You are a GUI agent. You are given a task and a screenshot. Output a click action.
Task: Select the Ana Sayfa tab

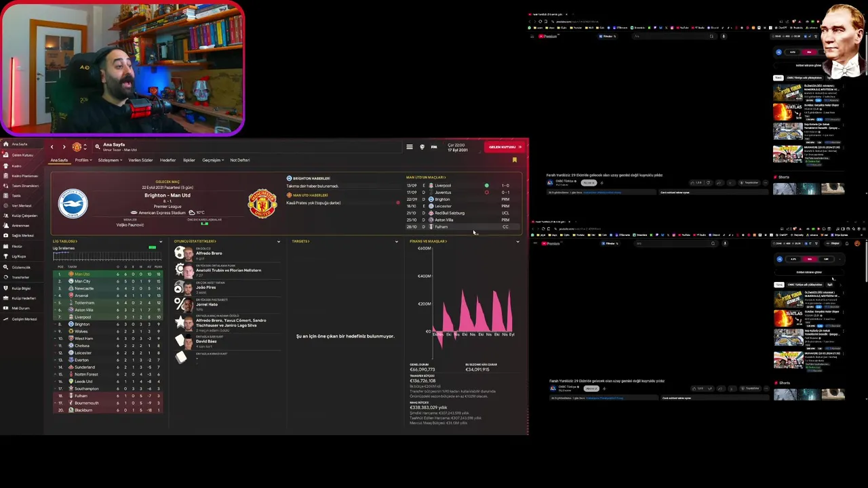click(x=59, y=160)
